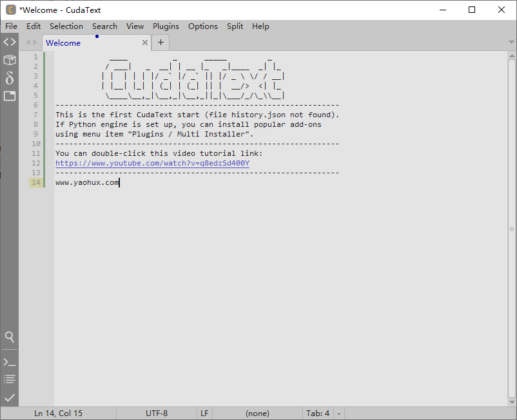The image size is (517, 420).
Task: Open the Options menu
Action: (x=202, y=26)
